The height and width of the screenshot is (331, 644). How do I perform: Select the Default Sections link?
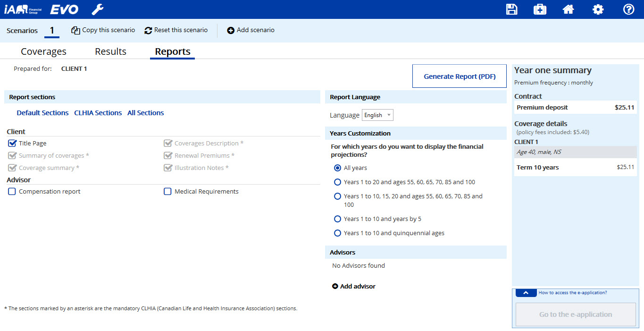(42, 112)
